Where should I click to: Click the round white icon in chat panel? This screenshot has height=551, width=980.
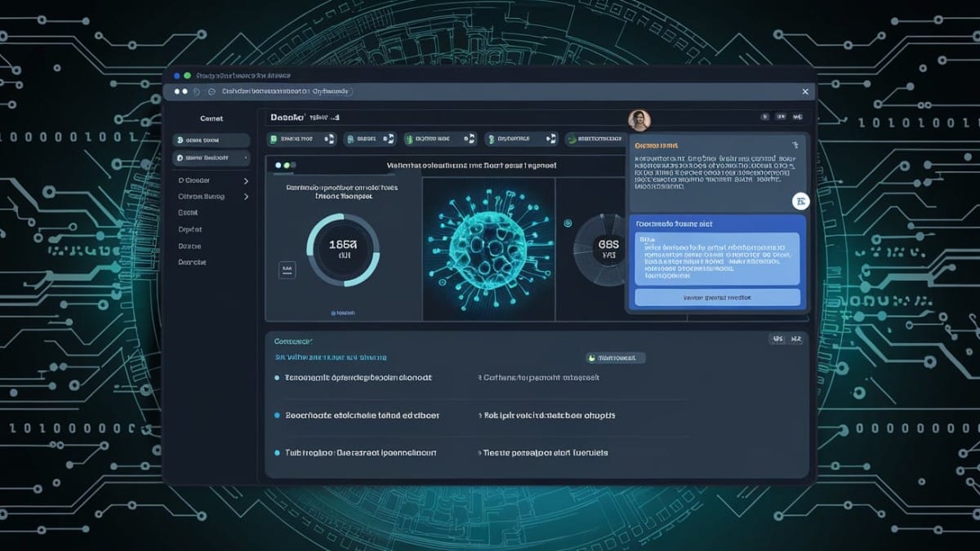pos(800,201)
